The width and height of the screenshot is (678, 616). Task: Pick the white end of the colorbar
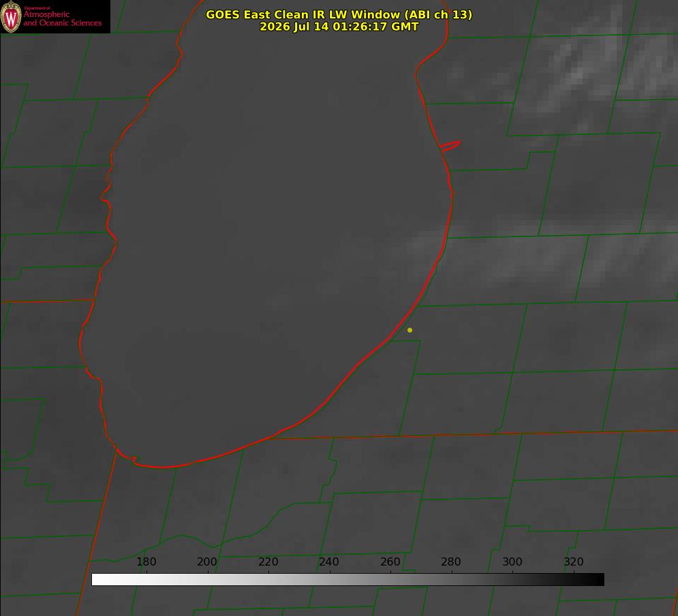(99, 580)
